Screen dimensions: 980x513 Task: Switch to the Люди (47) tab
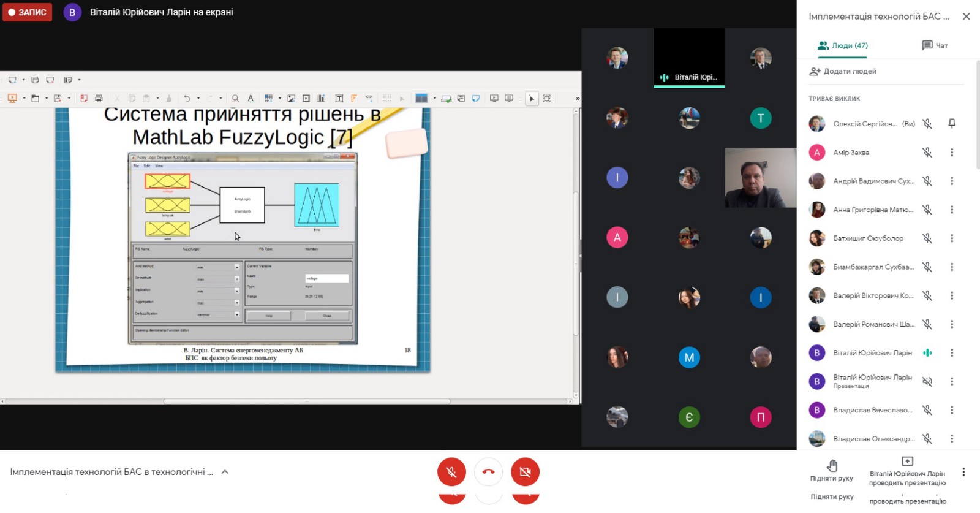coord(843,45)
